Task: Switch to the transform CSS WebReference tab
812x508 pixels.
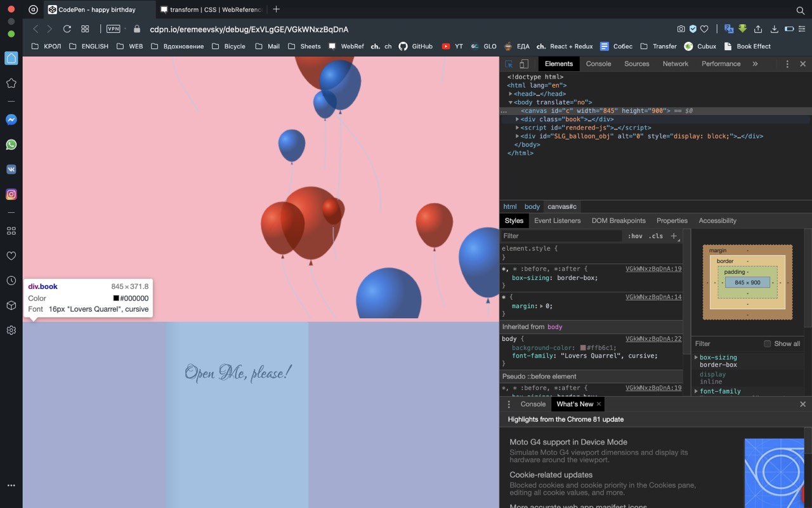Action: click(x=211, y=10)
